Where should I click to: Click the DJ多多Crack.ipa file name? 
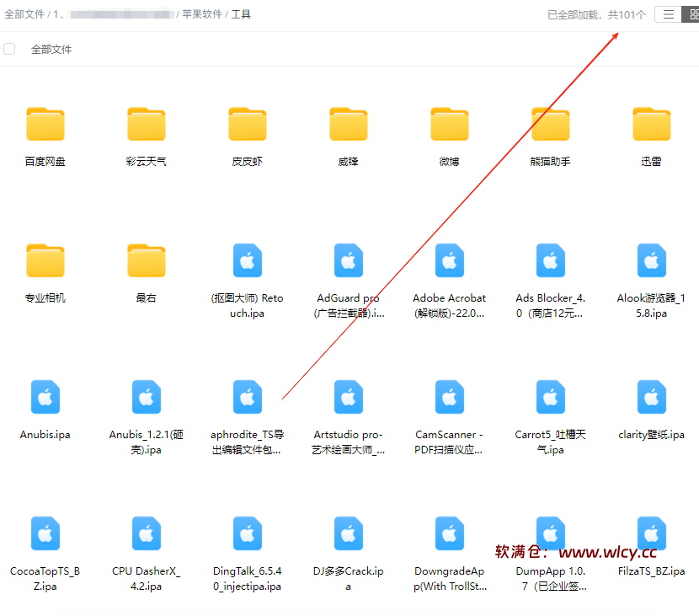[348, 579]
